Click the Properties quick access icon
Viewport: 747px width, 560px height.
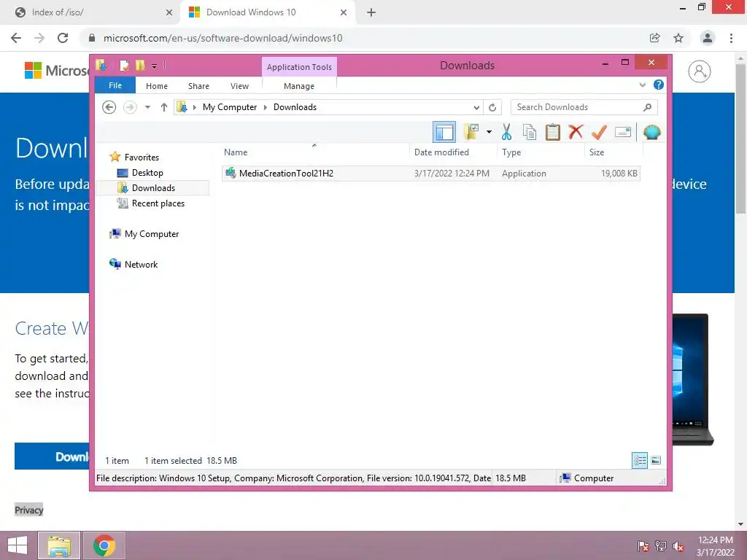(124, 65)
